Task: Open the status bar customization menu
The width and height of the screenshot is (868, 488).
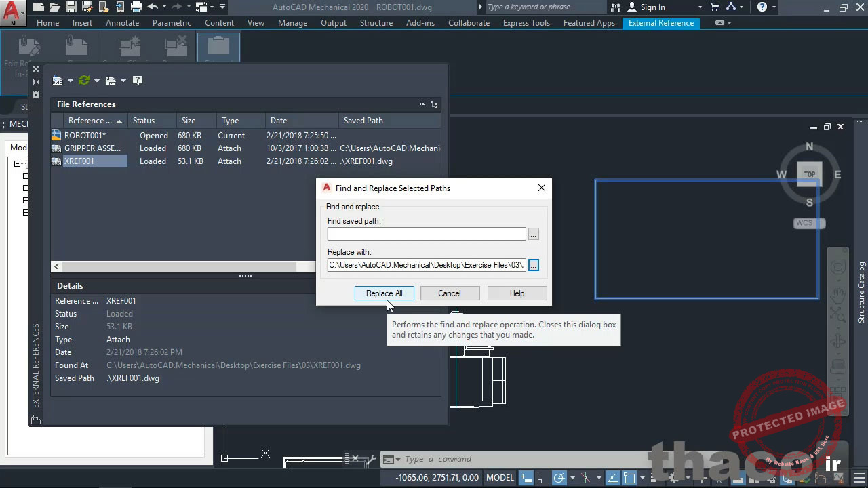Action: (x=858, y=478)
